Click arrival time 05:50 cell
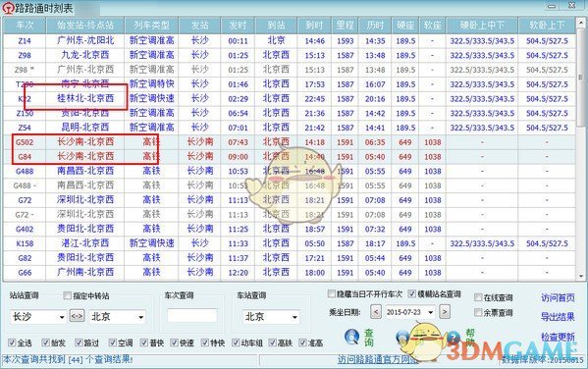Viewport: 588px width, 369px height. tap(314, 243)
